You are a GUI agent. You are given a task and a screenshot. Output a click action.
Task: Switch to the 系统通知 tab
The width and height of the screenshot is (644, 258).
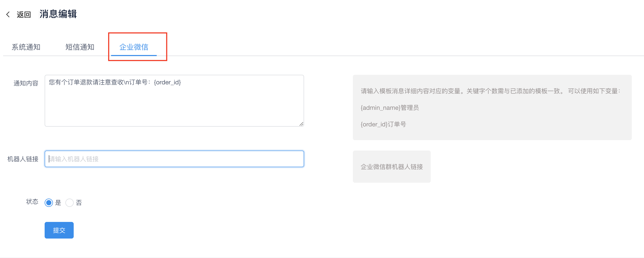[x=26, y=47]
